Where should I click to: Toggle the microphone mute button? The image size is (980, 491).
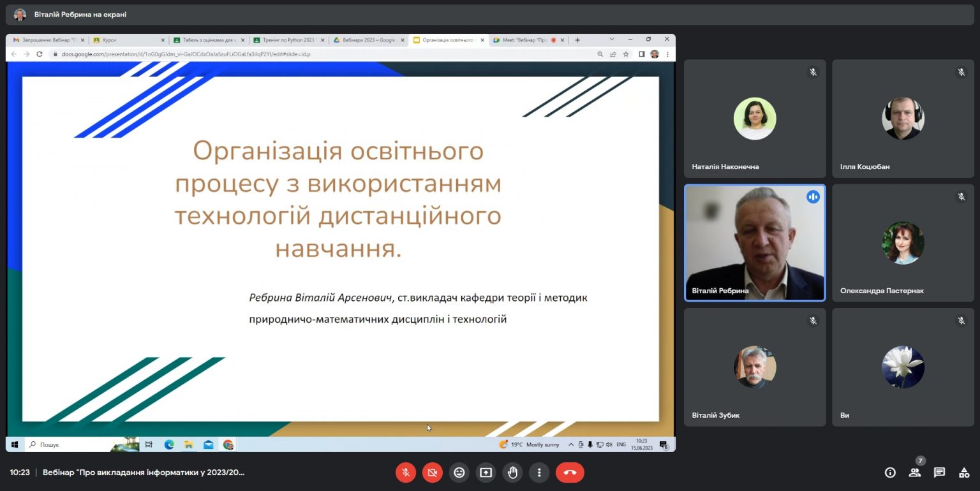(x=406, y=473)
